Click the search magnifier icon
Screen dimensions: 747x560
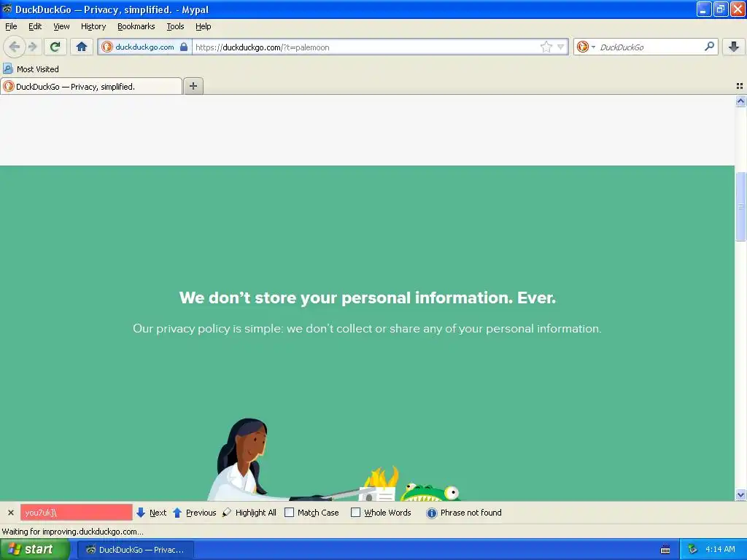[709, 46]
